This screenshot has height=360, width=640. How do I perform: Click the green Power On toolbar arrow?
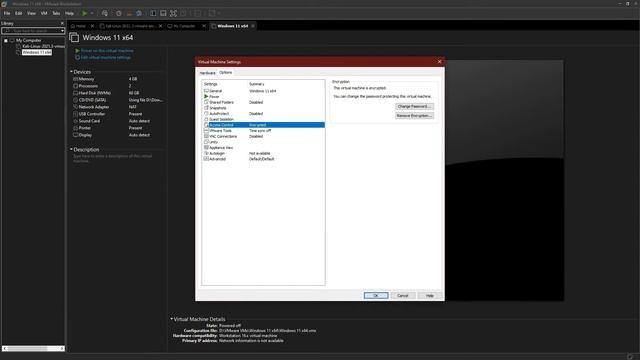[84, 13]
